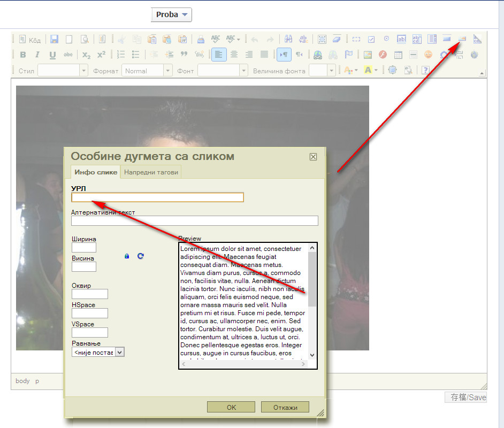Screen dimensions: 504x428
Task: Click the Image Button toolbar icon
Action: coord(462,39)
